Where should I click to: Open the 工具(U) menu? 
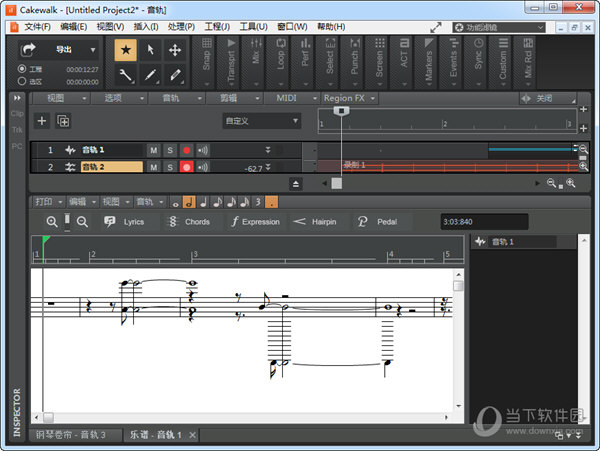pyautogui.click(x=253, y=27)
